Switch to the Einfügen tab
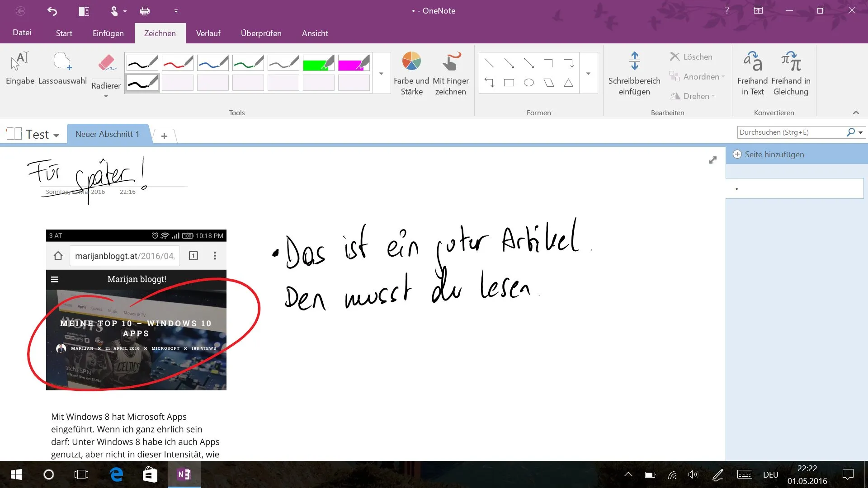This screenshot has width=868, height=488. (108, 33)
